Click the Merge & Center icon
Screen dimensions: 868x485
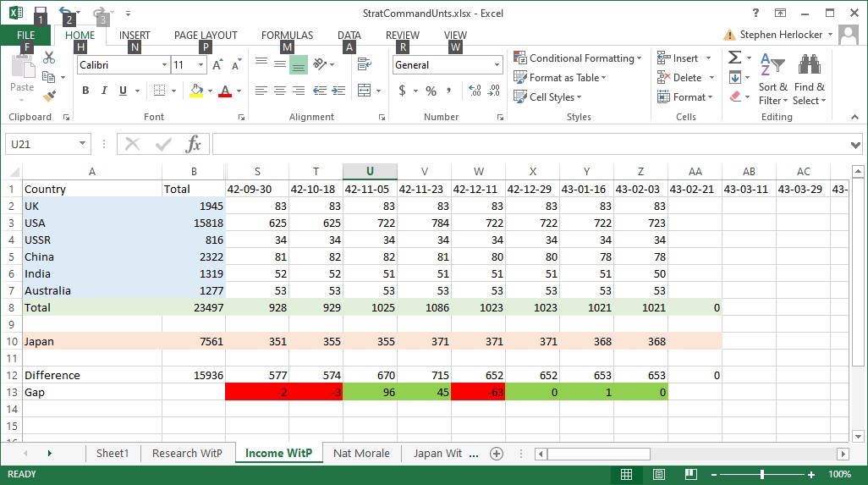pos(365,91)
